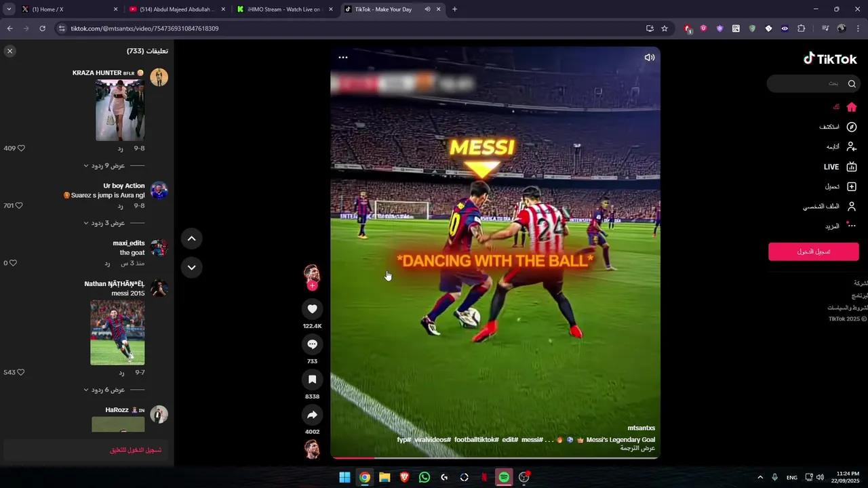Viewport: 868px width, 488px height.
Task: Go to next video with down arrow
Action: [x=191, y=268]
